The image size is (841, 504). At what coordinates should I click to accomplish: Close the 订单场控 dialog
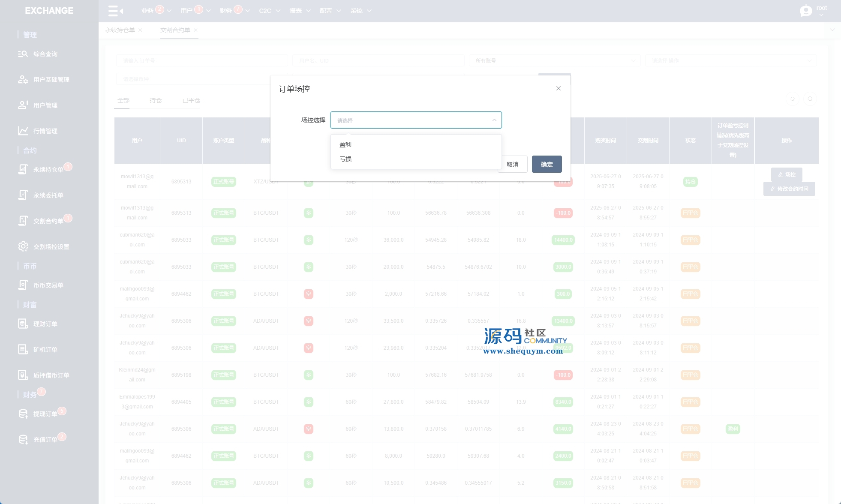coord(558,88)
